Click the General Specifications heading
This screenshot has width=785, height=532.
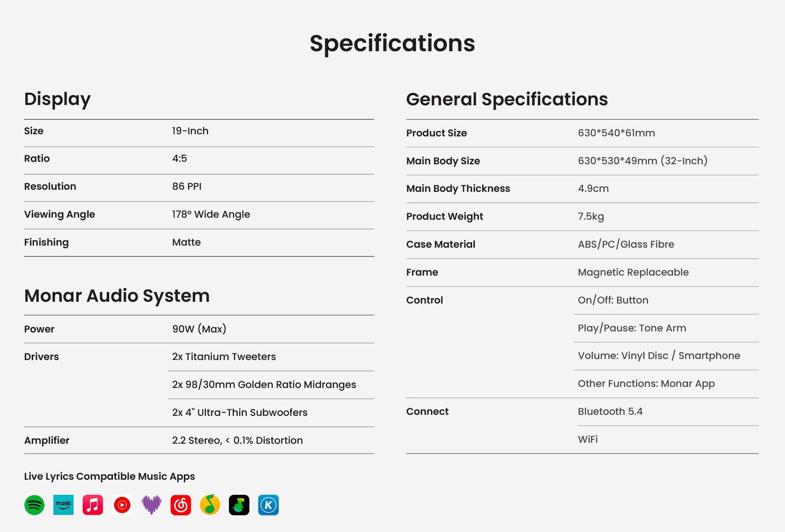[507, 99]
